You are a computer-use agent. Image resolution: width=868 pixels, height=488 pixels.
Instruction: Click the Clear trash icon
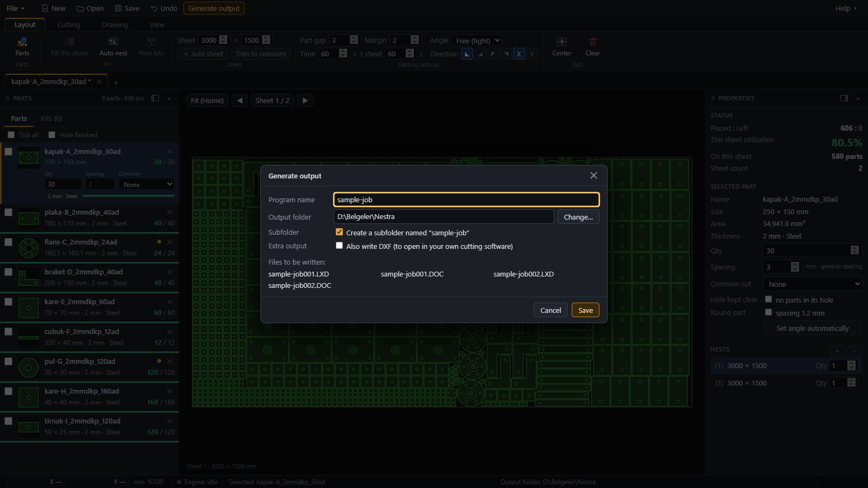click(x=592, y=42)
